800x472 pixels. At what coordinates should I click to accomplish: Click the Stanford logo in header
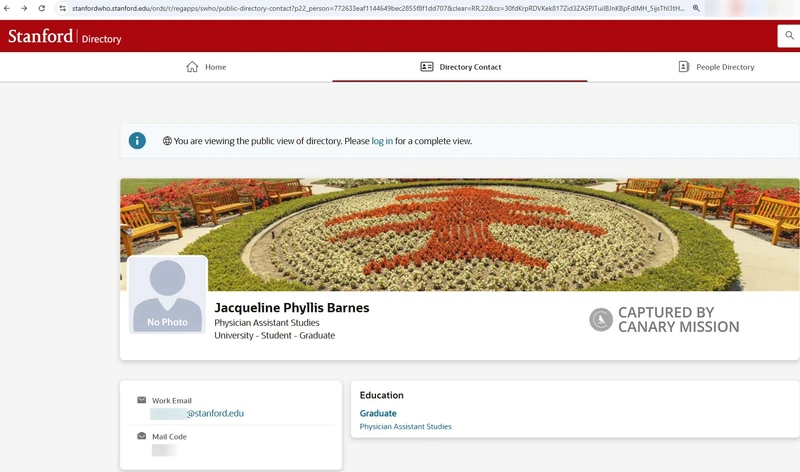pos(40,36)
